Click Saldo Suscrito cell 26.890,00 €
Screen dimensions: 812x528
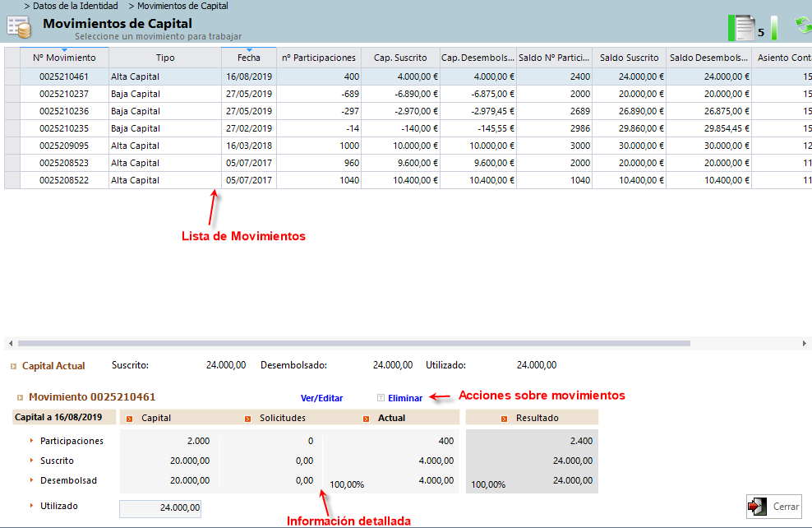630,111
